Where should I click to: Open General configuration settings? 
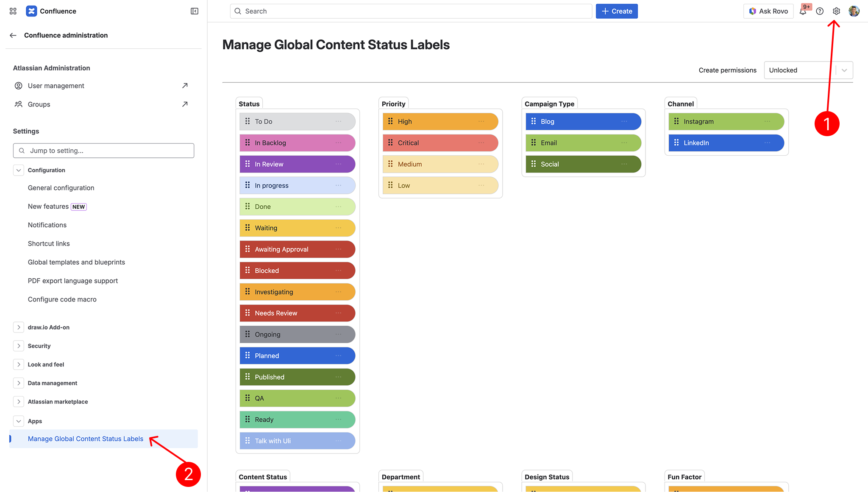tap(61, 188)
